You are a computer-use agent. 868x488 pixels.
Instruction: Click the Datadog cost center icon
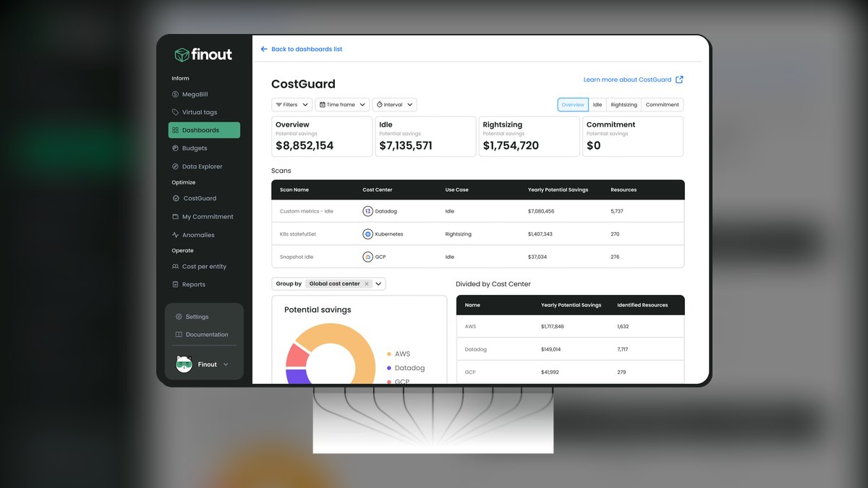pyautogui.click(x=367, y=211)
